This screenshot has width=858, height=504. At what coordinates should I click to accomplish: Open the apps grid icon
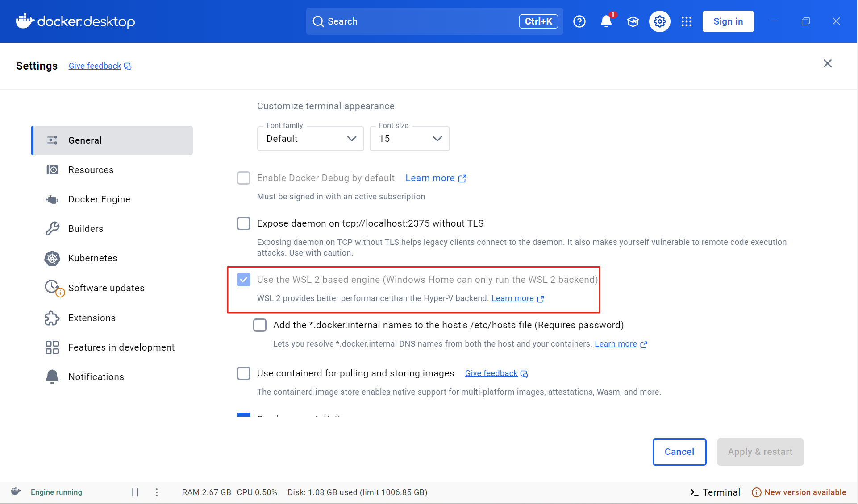(x=686, y=21)
